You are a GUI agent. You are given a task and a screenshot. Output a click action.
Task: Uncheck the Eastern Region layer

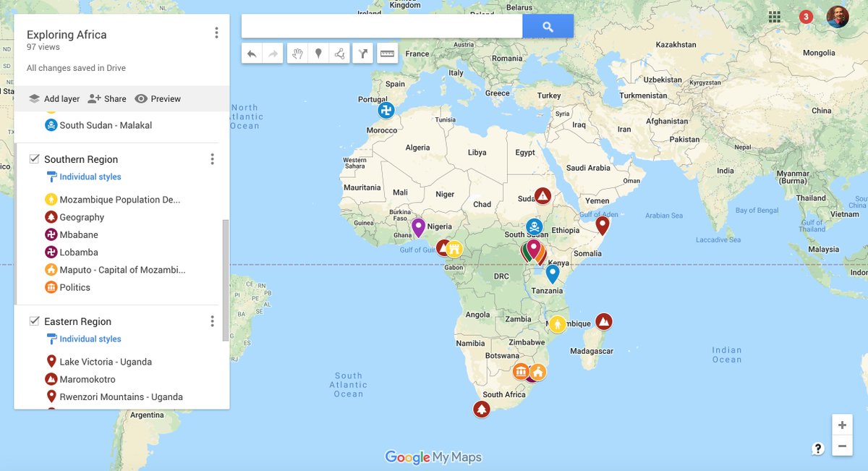(34, 321)
